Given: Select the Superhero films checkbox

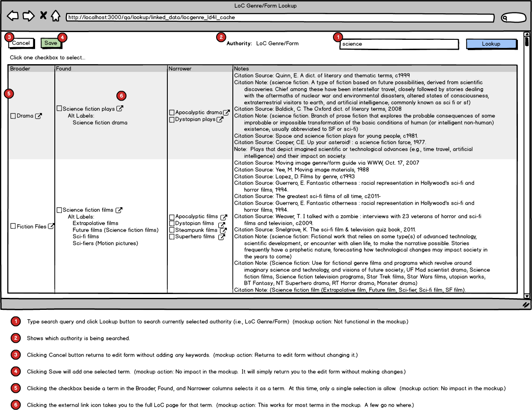Looking at the screenshot, I should click(172, 237).
